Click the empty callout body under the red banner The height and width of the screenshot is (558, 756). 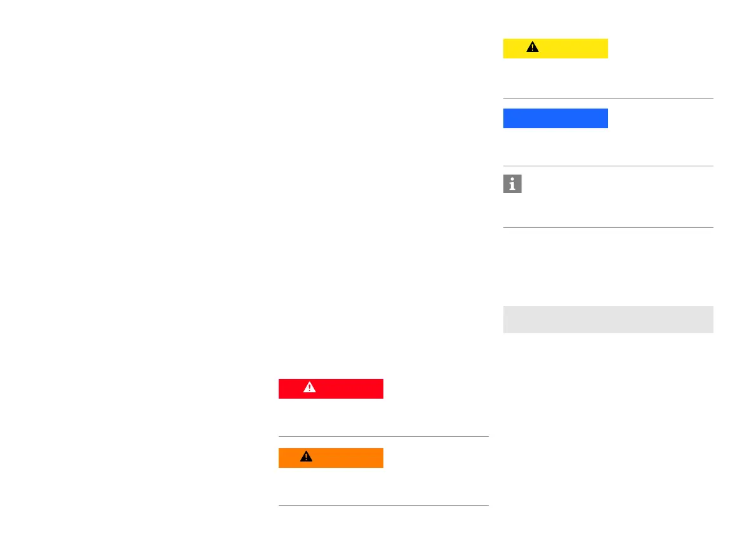click(383, 416)
